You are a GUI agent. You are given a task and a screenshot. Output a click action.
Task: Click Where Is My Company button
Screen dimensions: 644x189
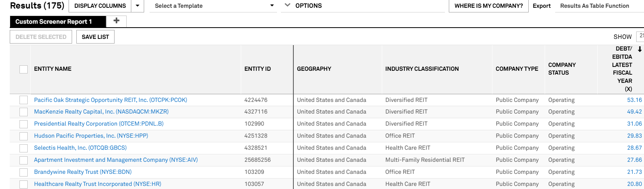[489, 6]
